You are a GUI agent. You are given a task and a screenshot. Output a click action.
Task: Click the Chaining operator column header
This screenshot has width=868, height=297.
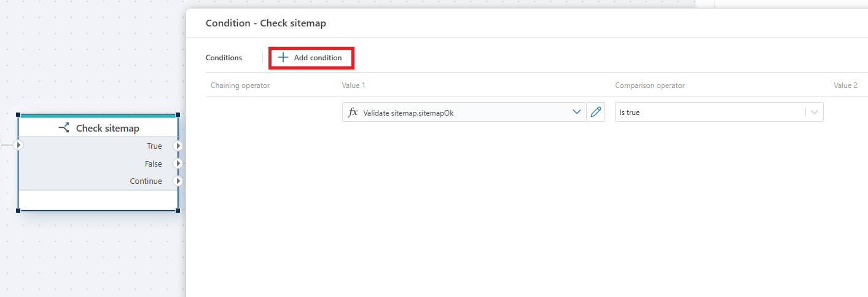point(240,85)
